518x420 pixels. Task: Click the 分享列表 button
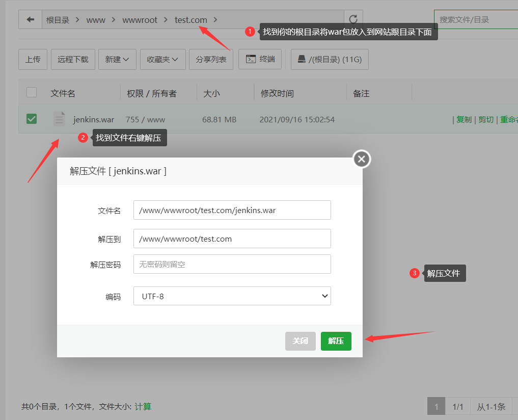point(211,59)
